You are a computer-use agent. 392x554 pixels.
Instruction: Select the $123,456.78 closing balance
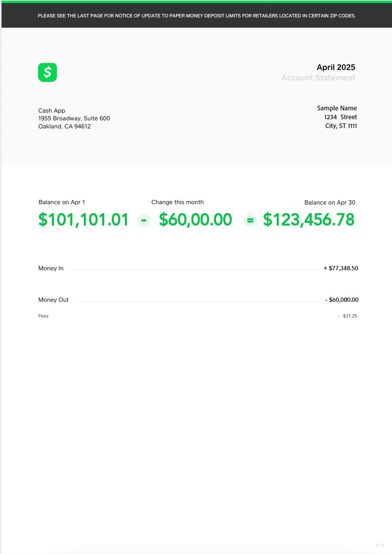309,220
